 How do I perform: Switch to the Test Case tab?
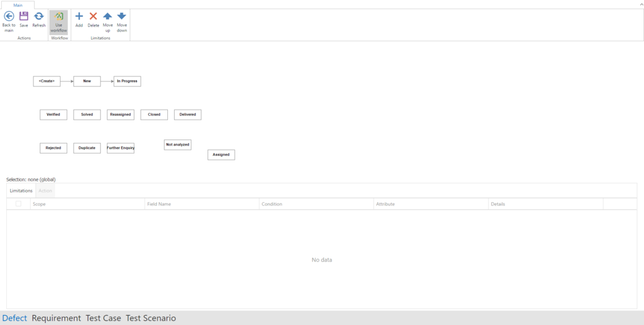click(x=103, y=318)
